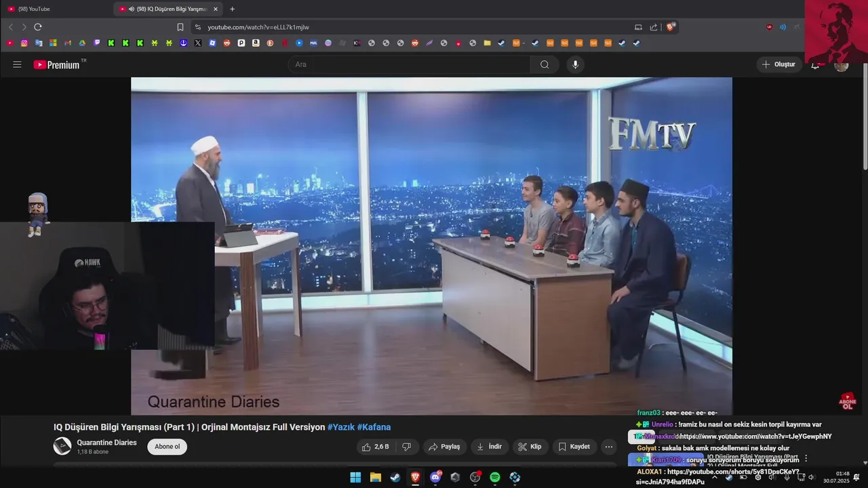Open File Explorer from taskbar

click(375, 477)
